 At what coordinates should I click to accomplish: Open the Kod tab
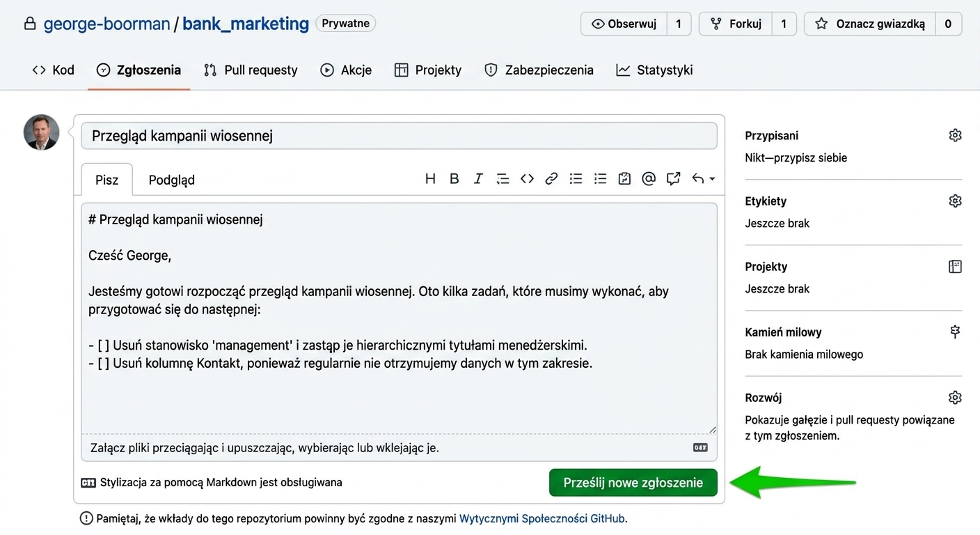(x=53, y=70)
